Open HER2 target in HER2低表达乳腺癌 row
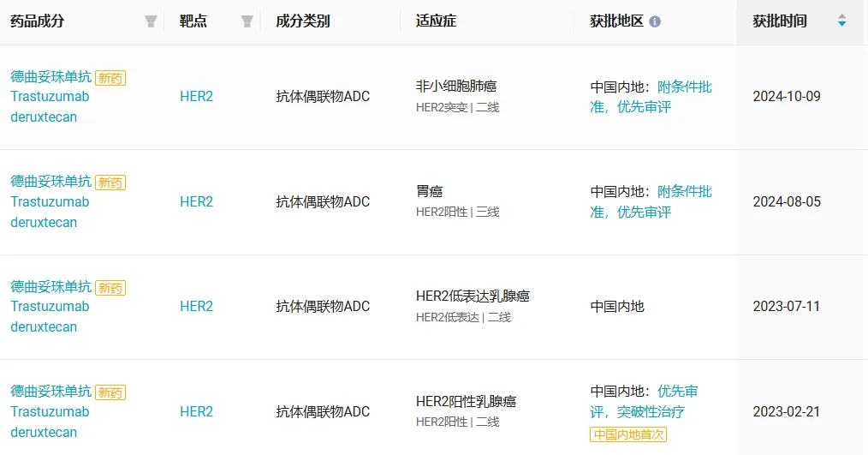 (196, 307)
